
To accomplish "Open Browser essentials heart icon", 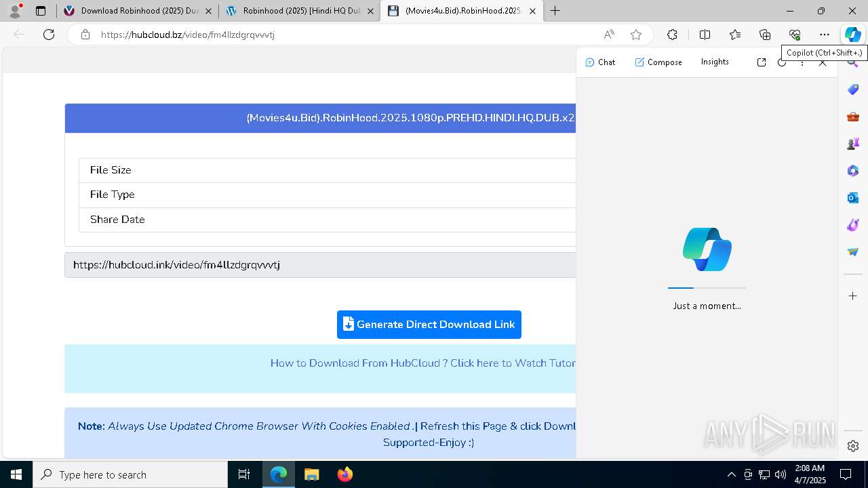I will (x=795, y=35).
